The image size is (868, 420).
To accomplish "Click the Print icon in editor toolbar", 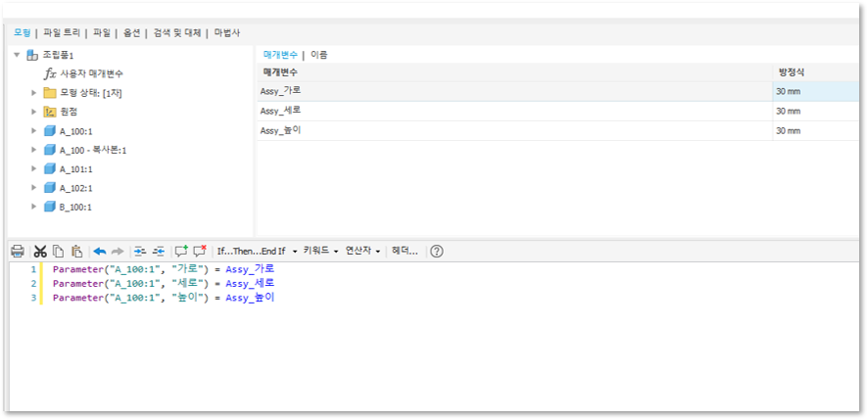I will (18, 251).
